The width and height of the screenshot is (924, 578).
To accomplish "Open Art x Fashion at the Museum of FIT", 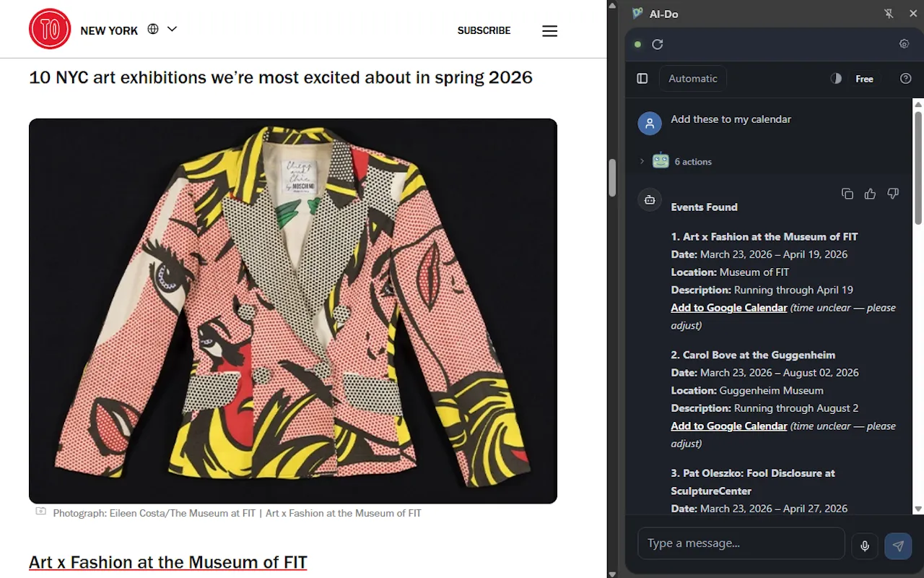I will pos(167,562).
